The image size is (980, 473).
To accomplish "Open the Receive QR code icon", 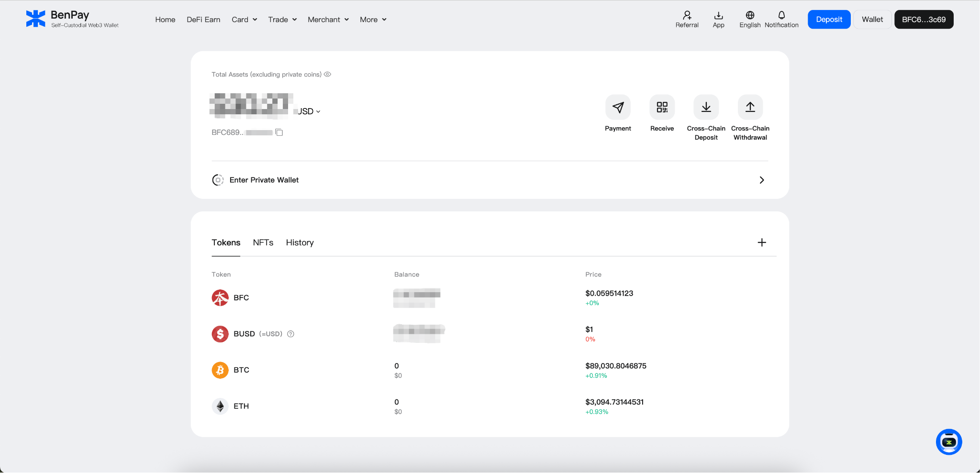I will (662, 108).
